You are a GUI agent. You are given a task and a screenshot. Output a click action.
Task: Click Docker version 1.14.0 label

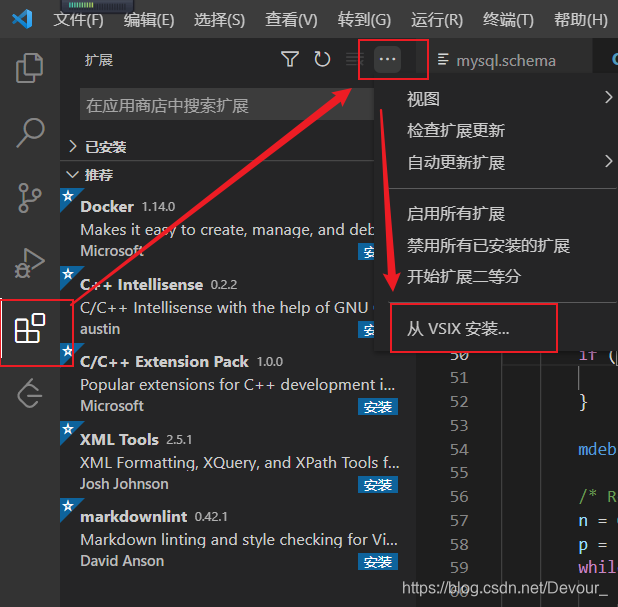pyautogui.click(x=158, y=207)
